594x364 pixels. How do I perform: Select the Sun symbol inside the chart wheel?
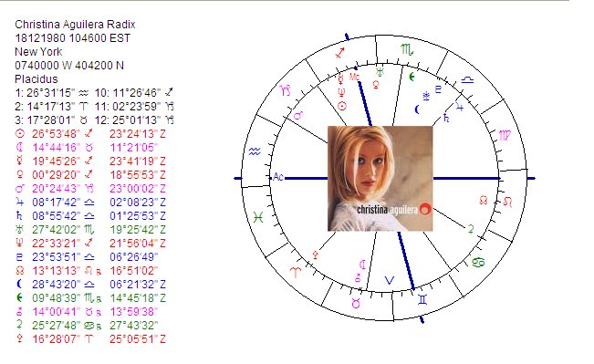point(342,106)
